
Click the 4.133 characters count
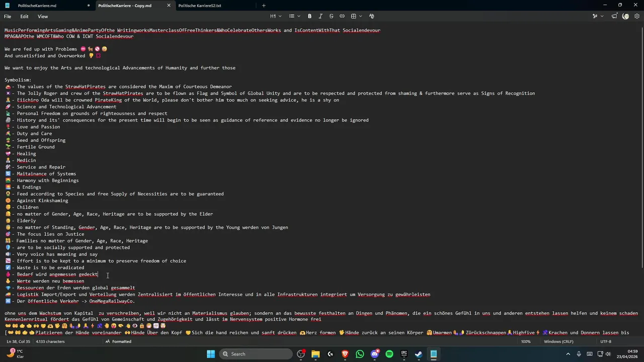pos(50,341)
